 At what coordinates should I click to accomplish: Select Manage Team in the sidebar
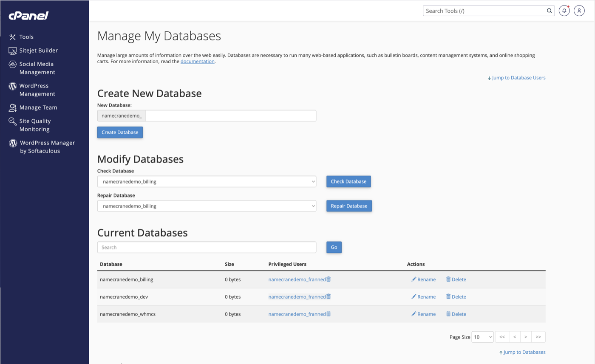tap(12, 107)
